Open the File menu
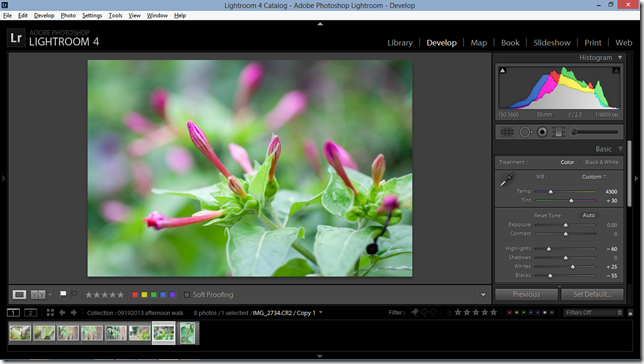Image resolution: width=644 pixels, height=364 pixels. 7,16
